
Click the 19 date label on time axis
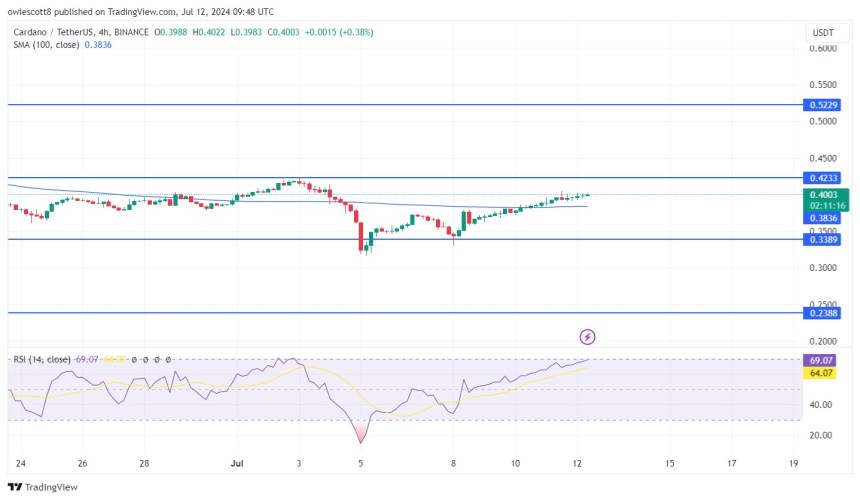793,464
